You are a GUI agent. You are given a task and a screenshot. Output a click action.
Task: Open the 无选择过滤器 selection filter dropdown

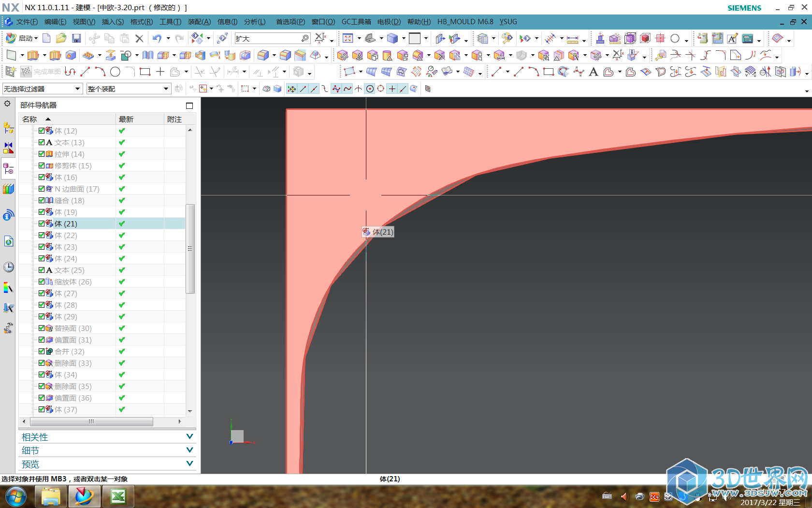point(42,89)
